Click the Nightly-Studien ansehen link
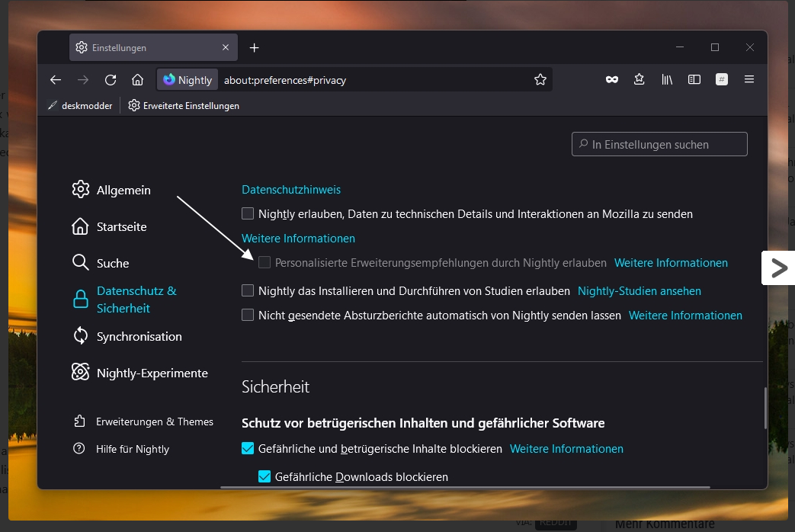Screen dimensions: 795x532 click(639, 291)
